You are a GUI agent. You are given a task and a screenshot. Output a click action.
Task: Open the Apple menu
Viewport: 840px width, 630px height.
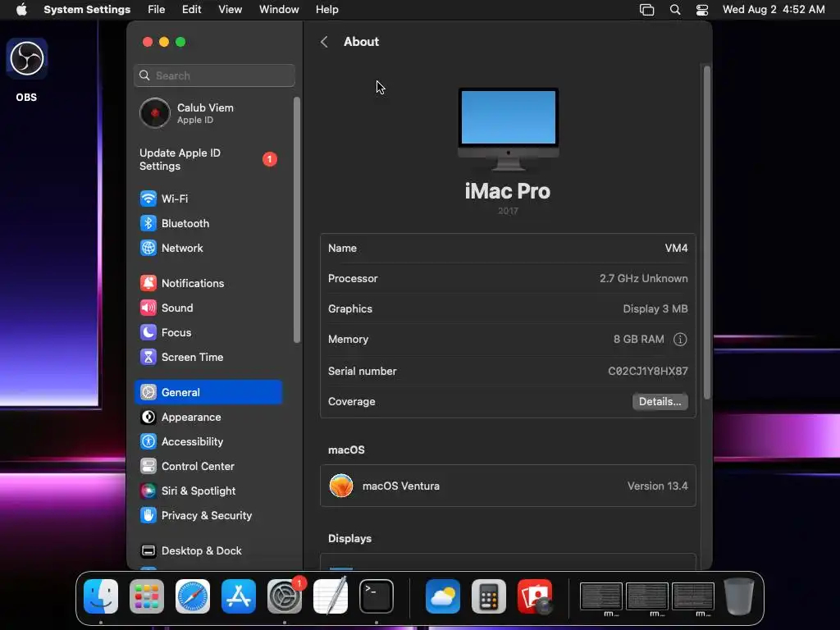(21, 10)
